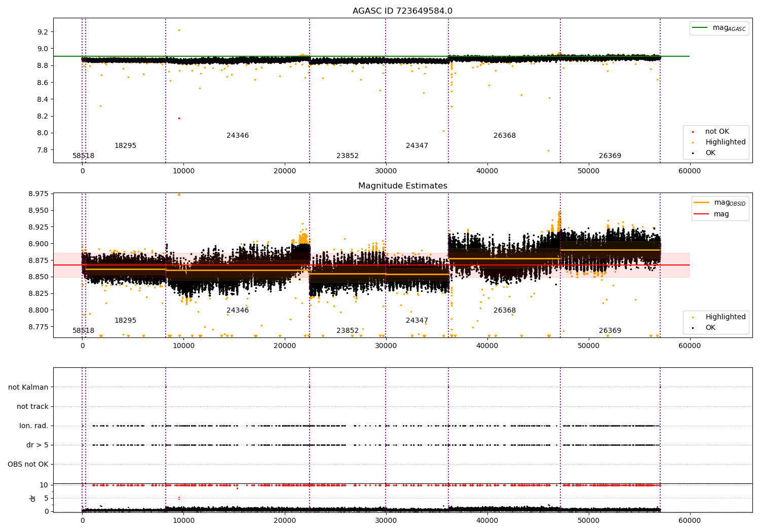Image resolution: width=760 pixels, height=532 pixels.
Task: Click obsid label 18295 in Magnitude Estimates plot
Action: pos(125,321)
